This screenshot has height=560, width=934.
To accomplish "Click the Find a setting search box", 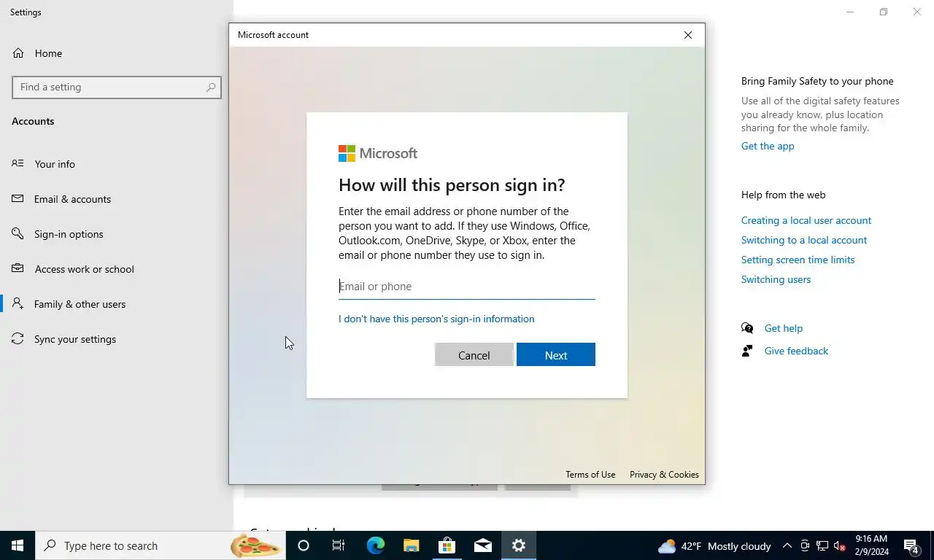I will click(x=117, y=87).
